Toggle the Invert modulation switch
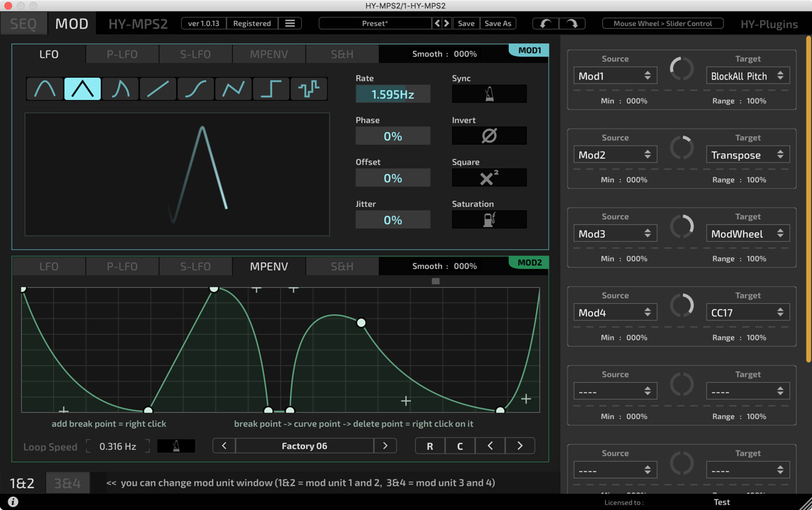 pos(489,136)
